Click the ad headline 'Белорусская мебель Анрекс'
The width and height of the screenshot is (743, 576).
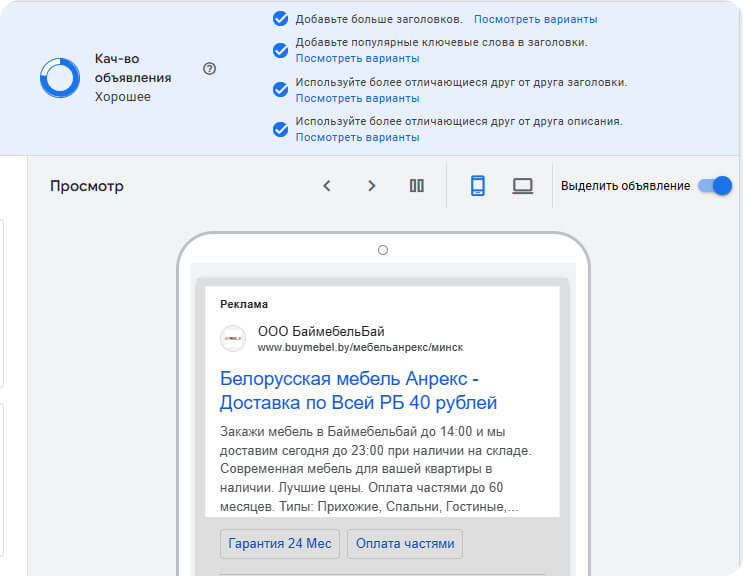(x=358, y=391)
